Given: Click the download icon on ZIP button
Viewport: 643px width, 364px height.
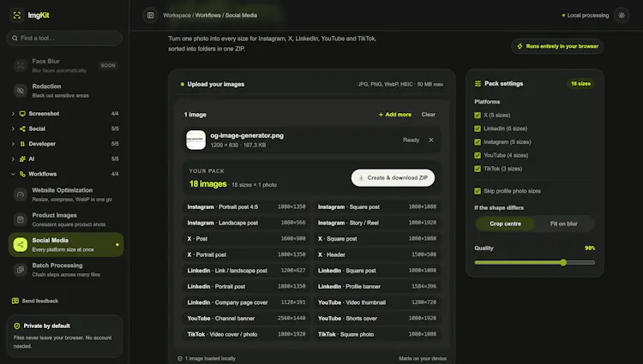Looking at the screenshot, I should pos(361,177).
